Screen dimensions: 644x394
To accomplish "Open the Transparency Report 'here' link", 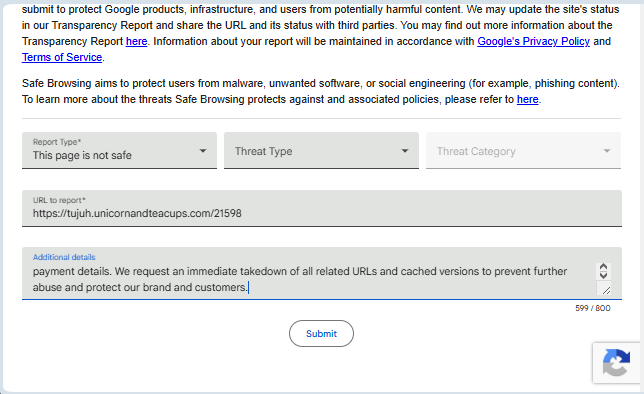I will (136, 41).
